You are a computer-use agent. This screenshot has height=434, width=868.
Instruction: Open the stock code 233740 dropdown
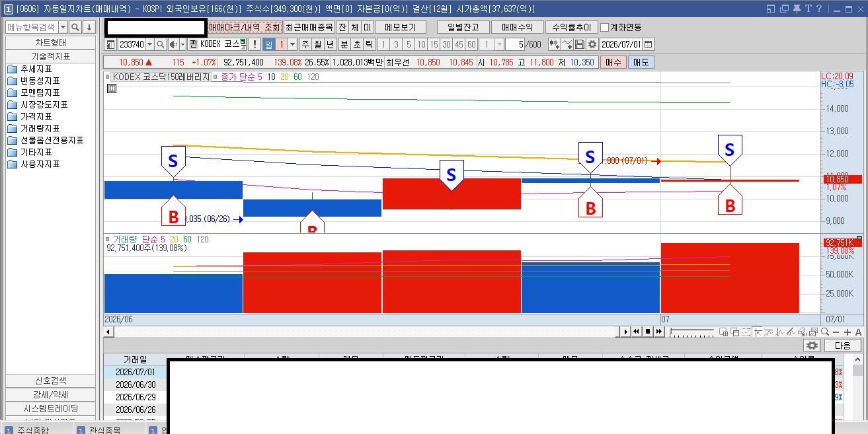pyautogui.click(x=149, y=44)
